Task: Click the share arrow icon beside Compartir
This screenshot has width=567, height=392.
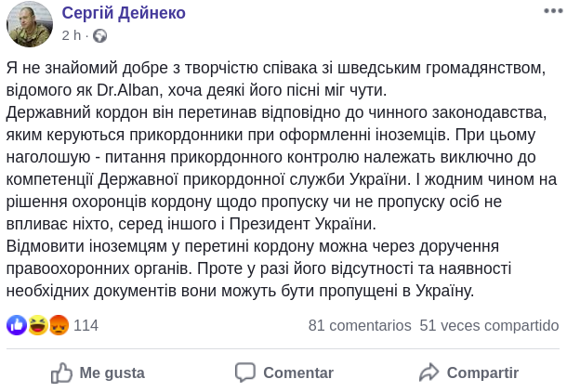Action: 429,372
